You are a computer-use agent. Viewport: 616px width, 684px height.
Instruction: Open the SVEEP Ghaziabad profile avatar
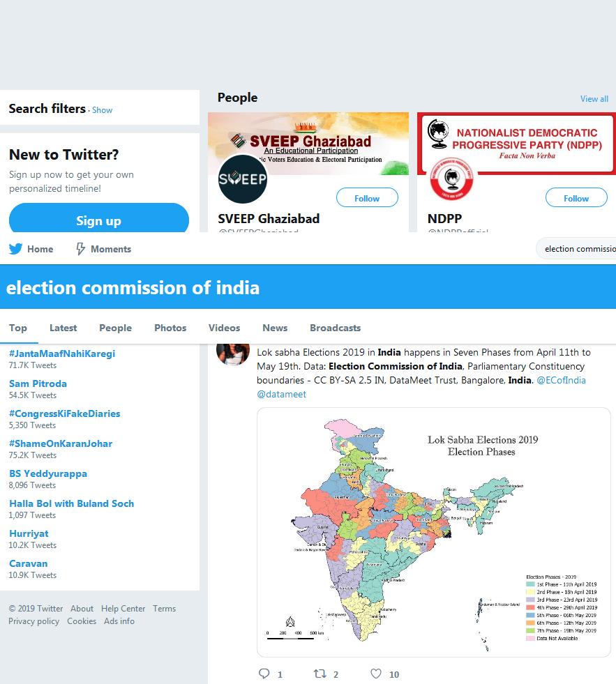coord(243,179)
